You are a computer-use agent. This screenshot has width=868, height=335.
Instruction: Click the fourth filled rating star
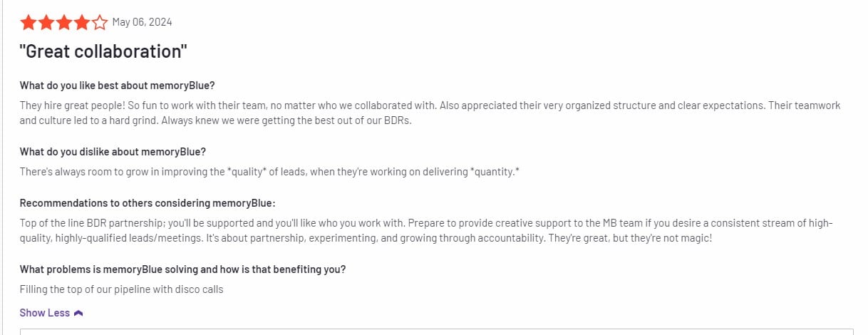[x=82, y=23]
